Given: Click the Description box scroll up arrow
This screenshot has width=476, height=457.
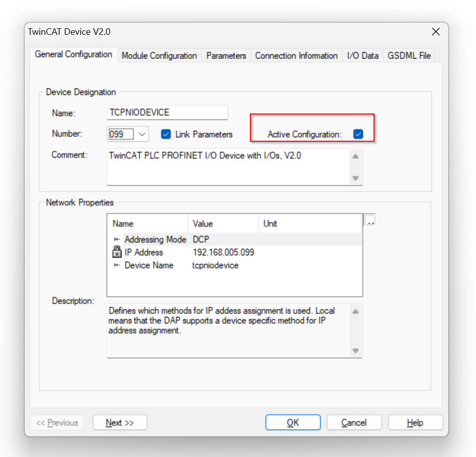Looking at the screenshot, I should (x=355, y=311).
